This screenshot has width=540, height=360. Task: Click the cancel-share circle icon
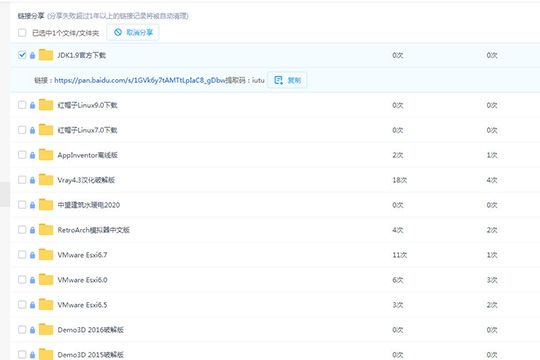click(x=118, y=32)
